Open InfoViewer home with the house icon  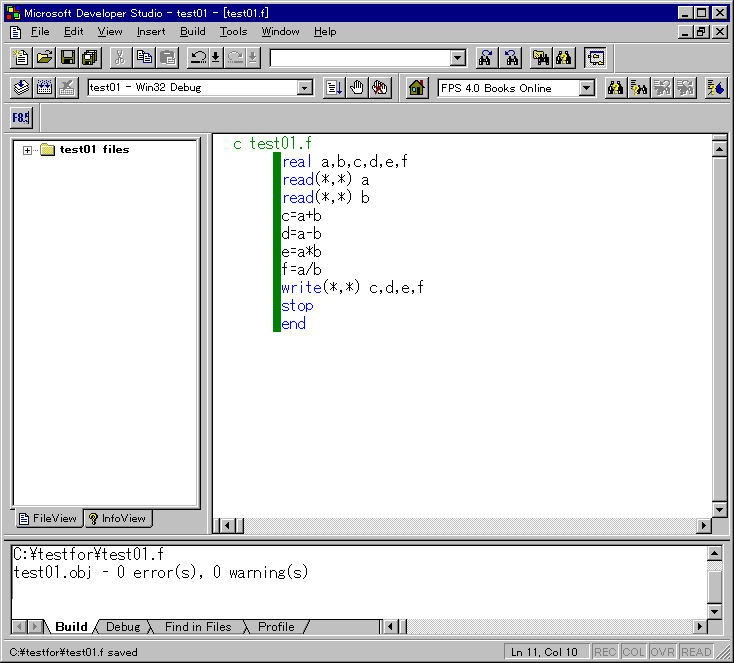(418, 88)
